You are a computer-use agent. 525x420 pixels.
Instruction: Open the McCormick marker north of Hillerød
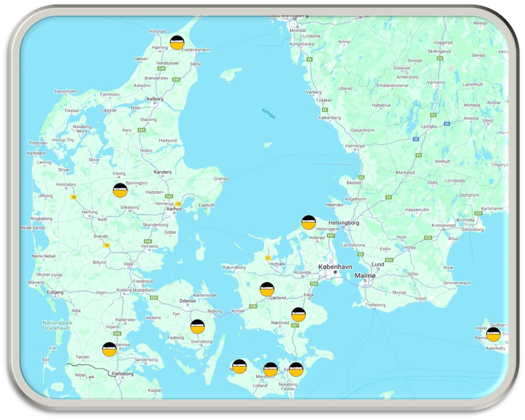tap(309, 222)
